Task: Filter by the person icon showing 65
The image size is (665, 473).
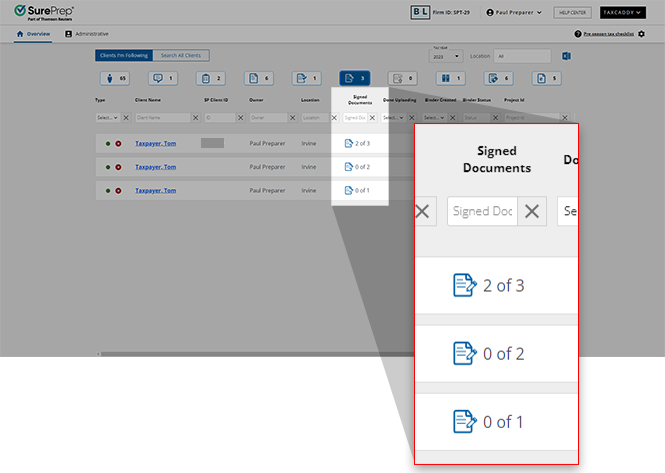Action: (115, 78)
